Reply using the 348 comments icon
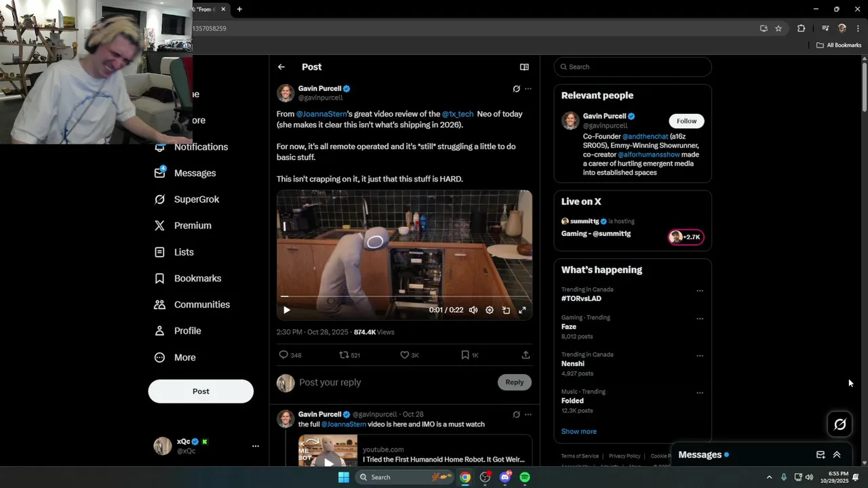This screenshot has height=488, width=868. [x=290, y=355]
